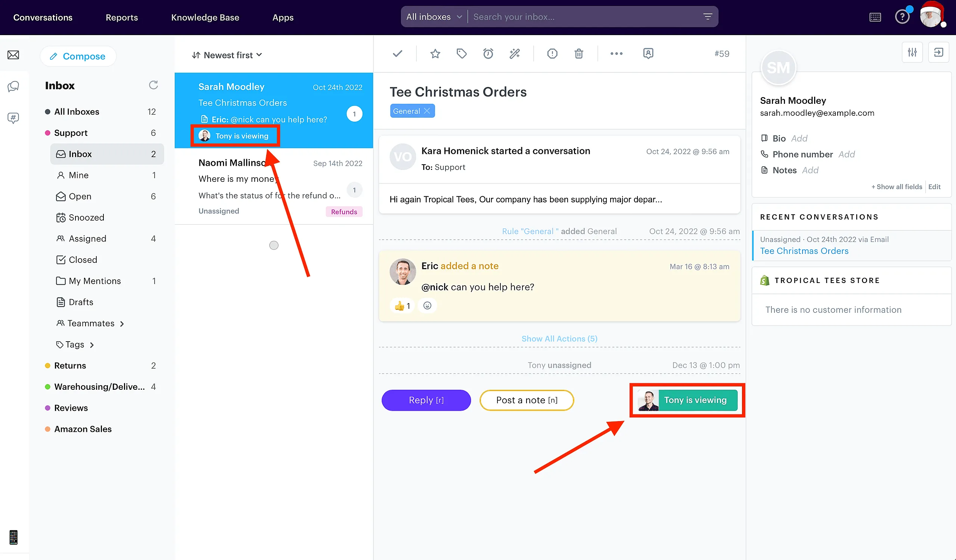Remove the General tag with X
Image resolution: width=956 pixels, height=560 pixels.
point(427,111)
